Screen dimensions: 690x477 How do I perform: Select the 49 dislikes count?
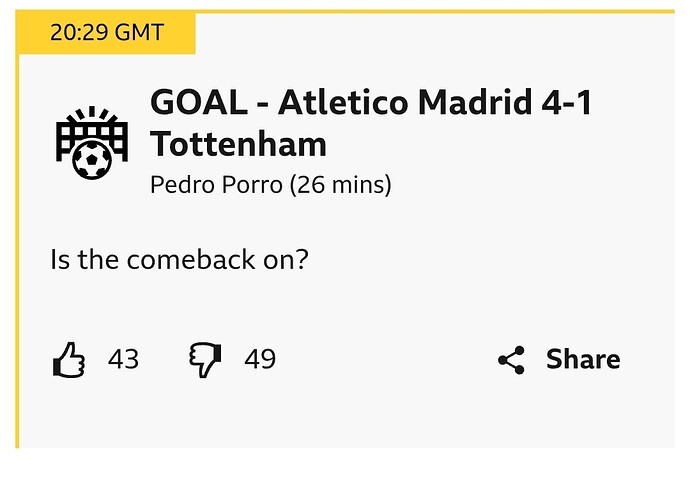[x=259, y=359]
